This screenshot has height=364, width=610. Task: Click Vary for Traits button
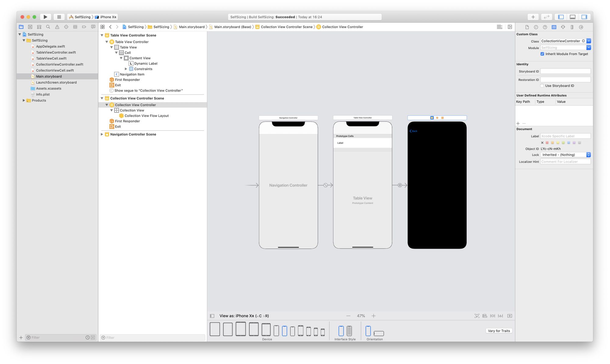point(499,331)
